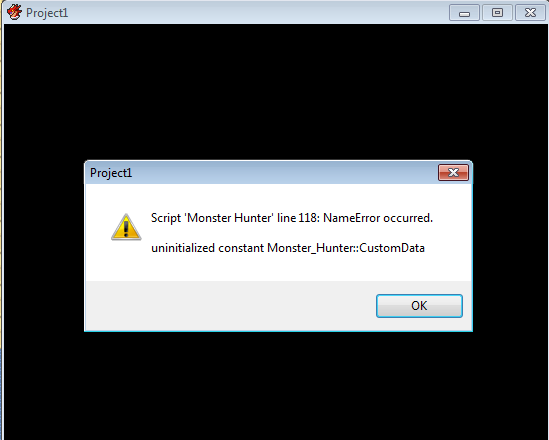This screenshot has height=440, width=549.
Task: Close the main Project1 game window
Action: pyautogui.click(x=530, y=13)
